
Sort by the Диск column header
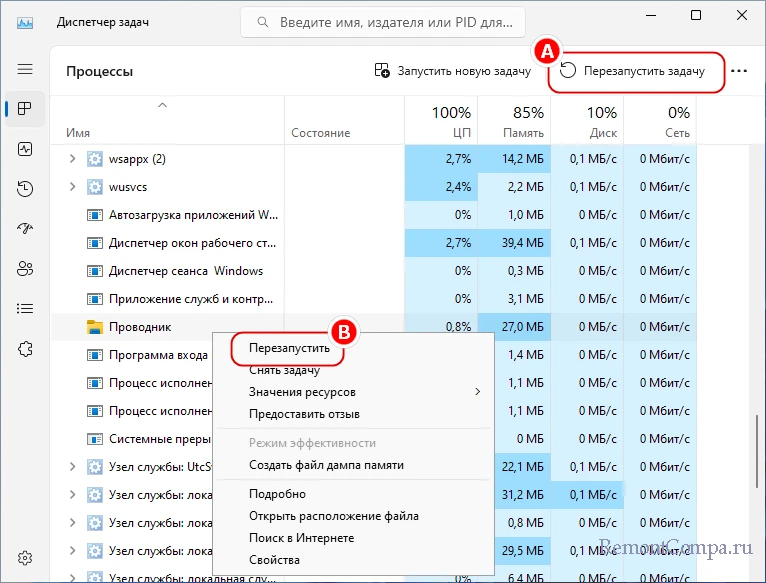587,121
